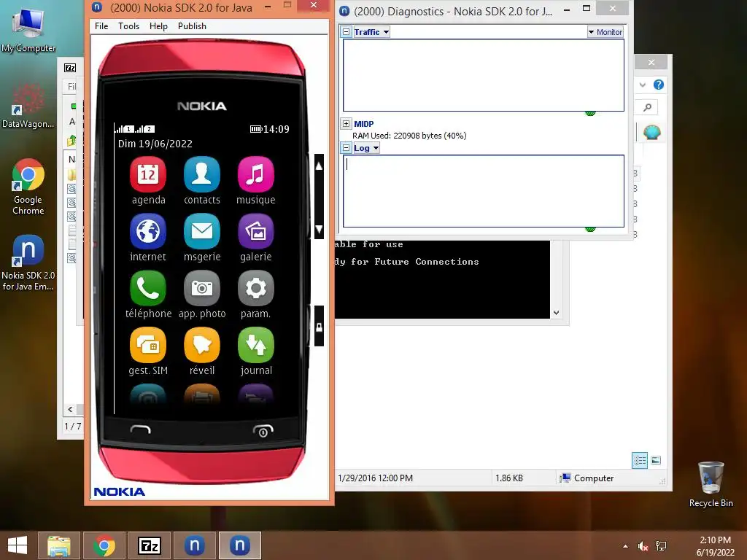Open My Computer desktop icon

click(28, 30)
